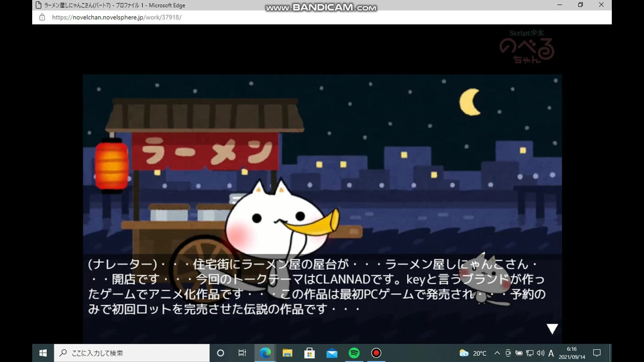Open the volume speaker tray icon
This screenshot has width=644, height=362.
click(x=541, y=353)
